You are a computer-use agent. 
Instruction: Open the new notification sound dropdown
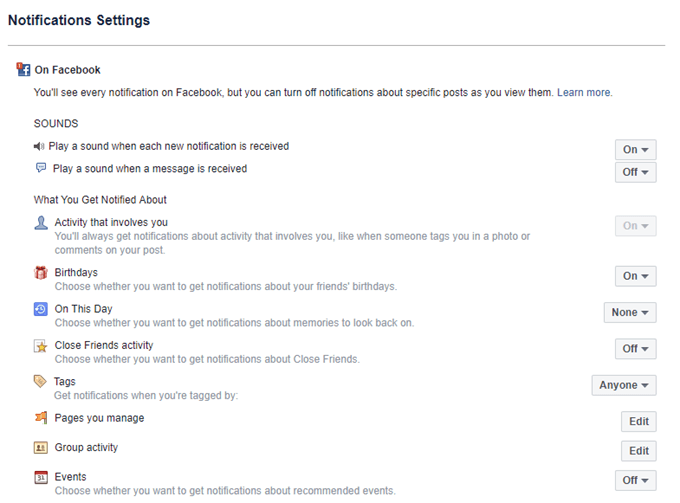point(635,150)
